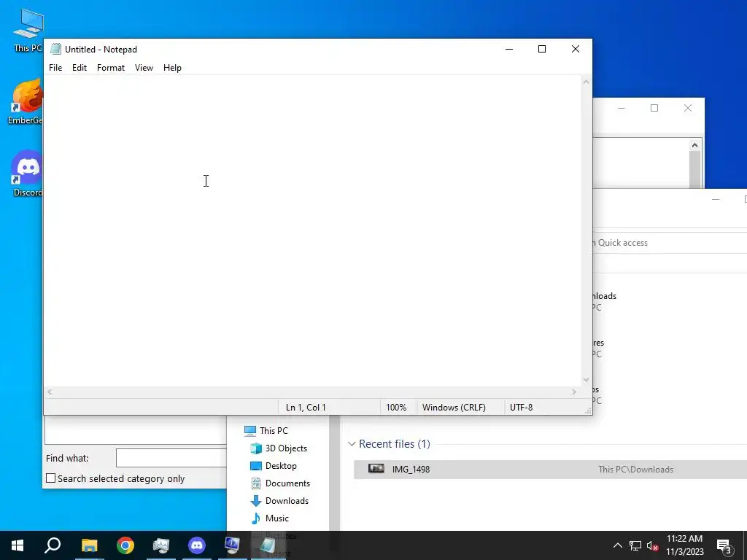The image size is (747, 560).
Task: Select 3D Objects in Explorer navigation pane
Action: pos(286,448)
